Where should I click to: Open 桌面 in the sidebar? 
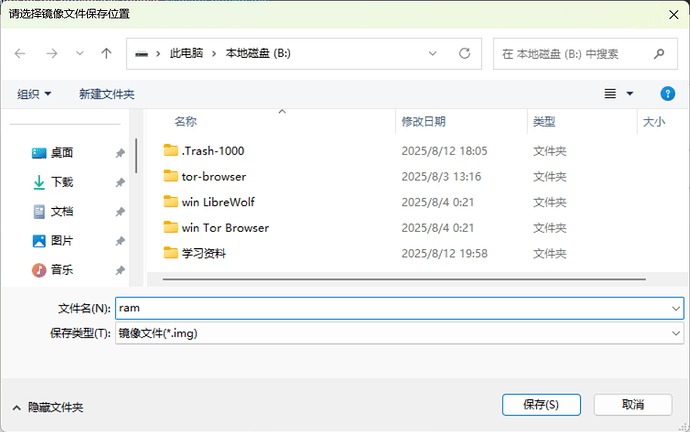coord(62,153)
